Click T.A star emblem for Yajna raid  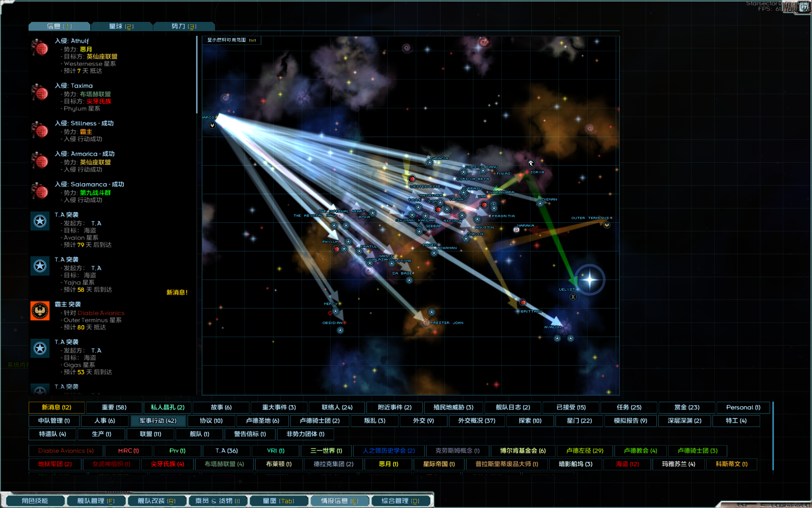click(40, 266)
